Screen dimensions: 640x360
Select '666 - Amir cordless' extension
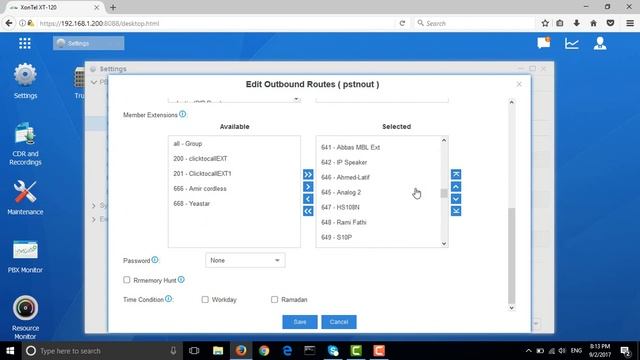point(234,189)
